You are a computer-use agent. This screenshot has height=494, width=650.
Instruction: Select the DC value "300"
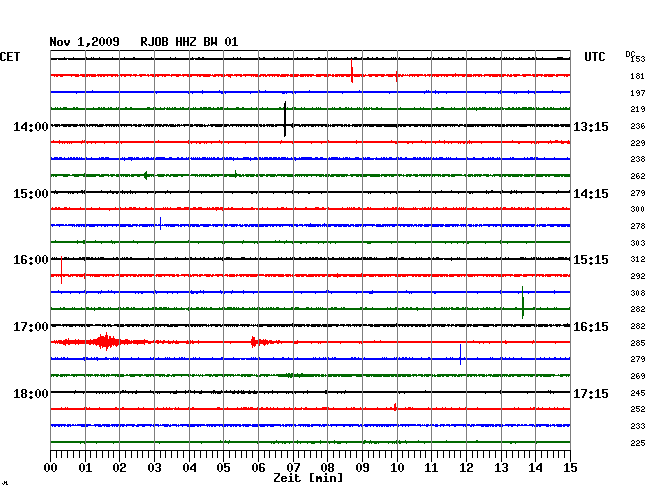(638, 209)
